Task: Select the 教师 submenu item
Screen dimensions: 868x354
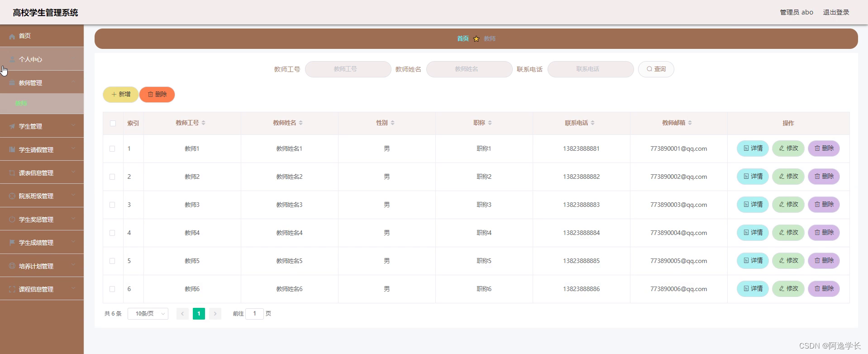Action: click(x=42, y=104)
